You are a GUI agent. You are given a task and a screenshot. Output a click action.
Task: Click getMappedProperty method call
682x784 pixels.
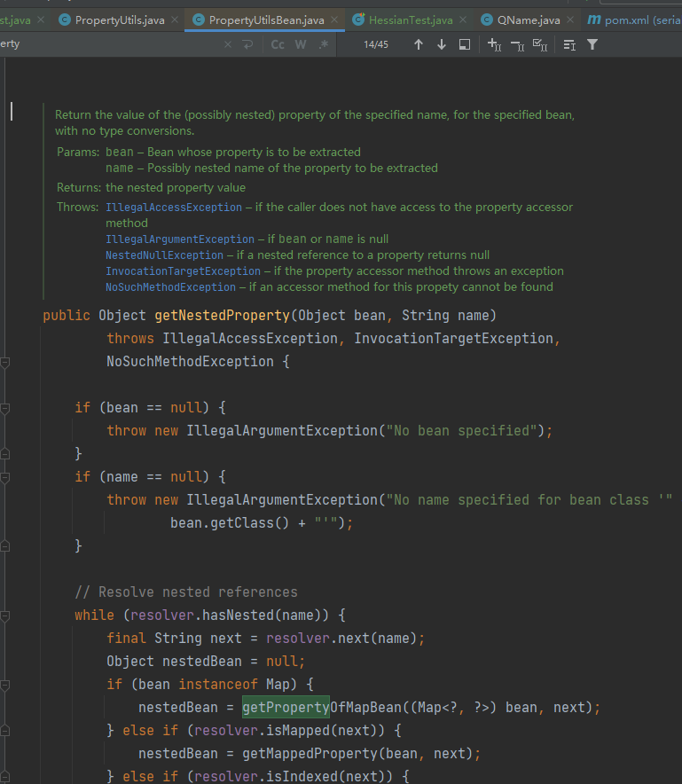click(x=310, y=754)
